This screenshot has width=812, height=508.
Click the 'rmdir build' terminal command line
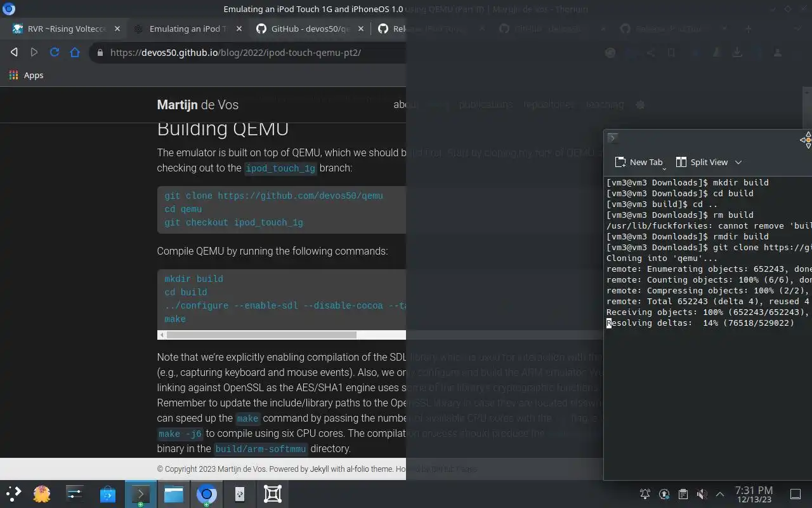coord(688,237)
